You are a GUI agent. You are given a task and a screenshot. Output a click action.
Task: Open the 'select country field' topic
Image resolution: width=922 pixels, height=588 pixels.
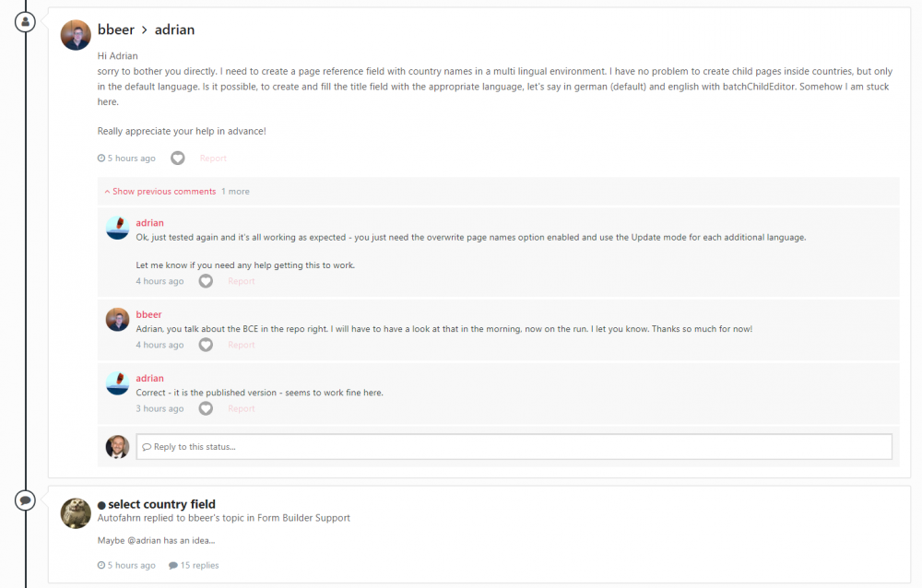click(x=161, y=504)
